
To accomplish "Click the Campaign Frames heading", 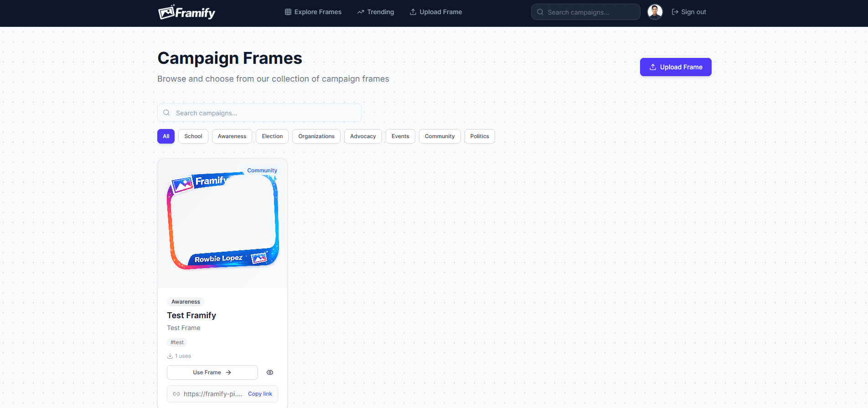I will click(230, 58).
